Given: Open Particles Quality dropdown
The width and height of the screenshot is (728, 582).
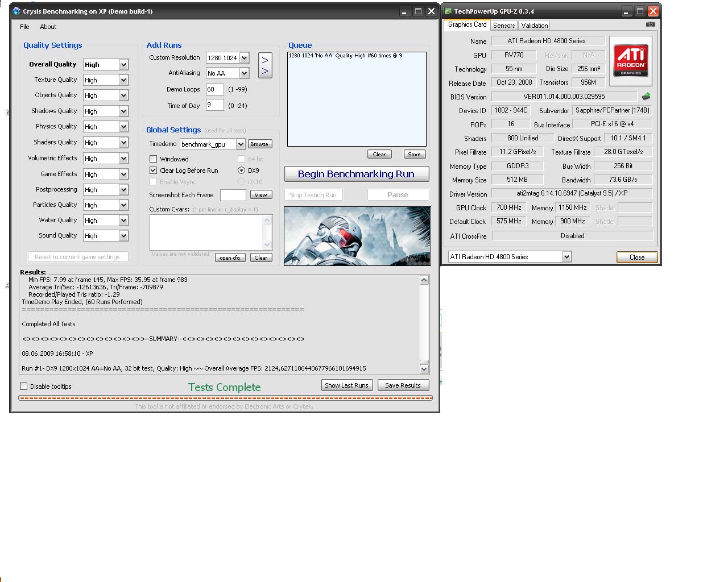Looking at the screenshot, I should tap(123, 205).
